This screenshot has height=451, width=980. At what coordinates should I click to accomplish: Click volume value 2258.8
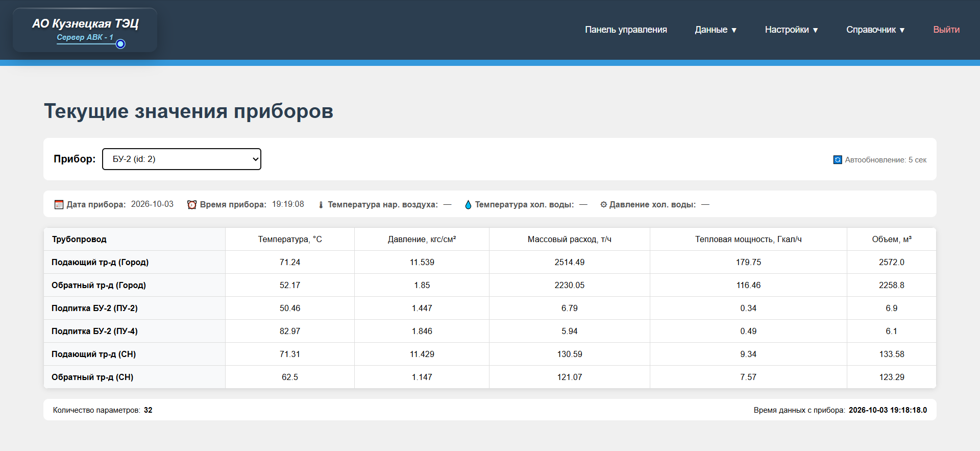click(x=892, y=285)
